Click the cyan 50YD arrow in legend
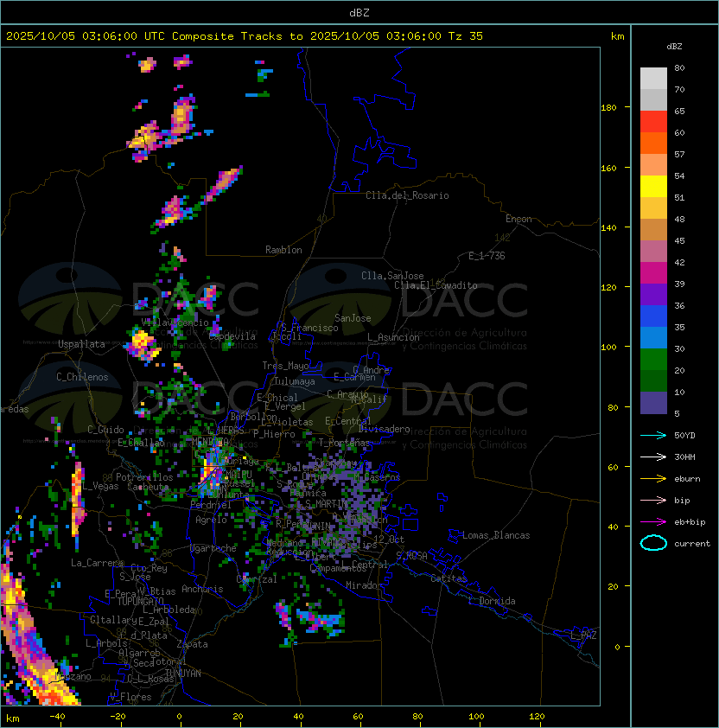This screenshot has width=719, height=728. [x=653, y=435]
